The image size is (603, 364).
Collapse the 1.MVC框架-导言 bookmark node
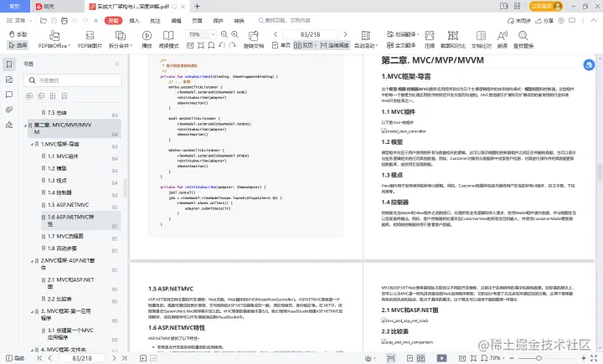click(33, 144)
